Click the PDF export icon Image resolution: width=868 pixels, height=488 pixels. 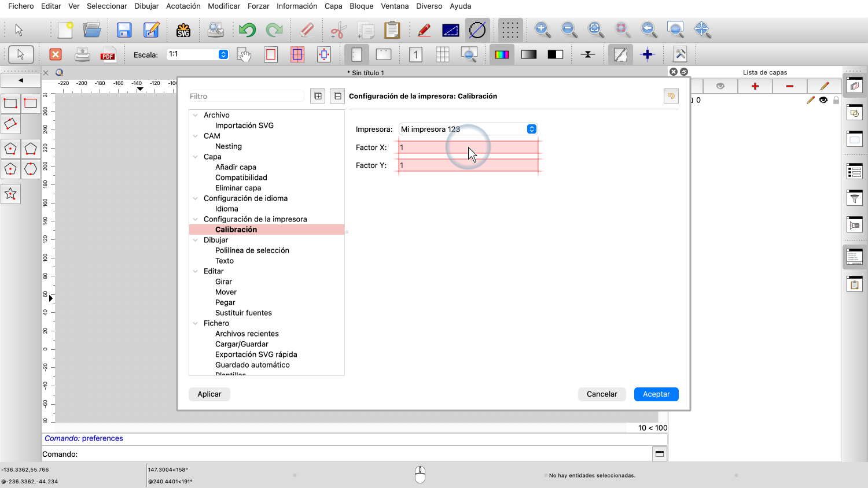[x=108, y=55]
